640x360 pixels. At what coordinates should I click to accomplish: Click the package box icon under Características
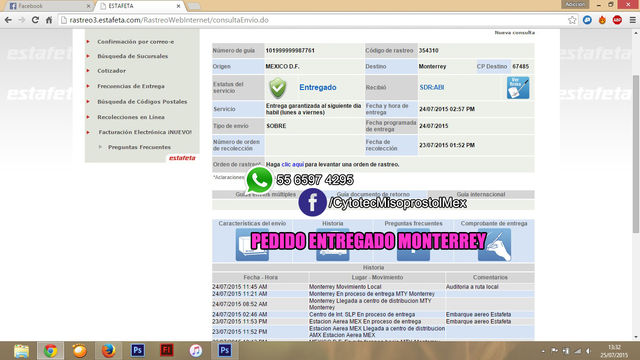pyautogui.click(x=252, y=245)
